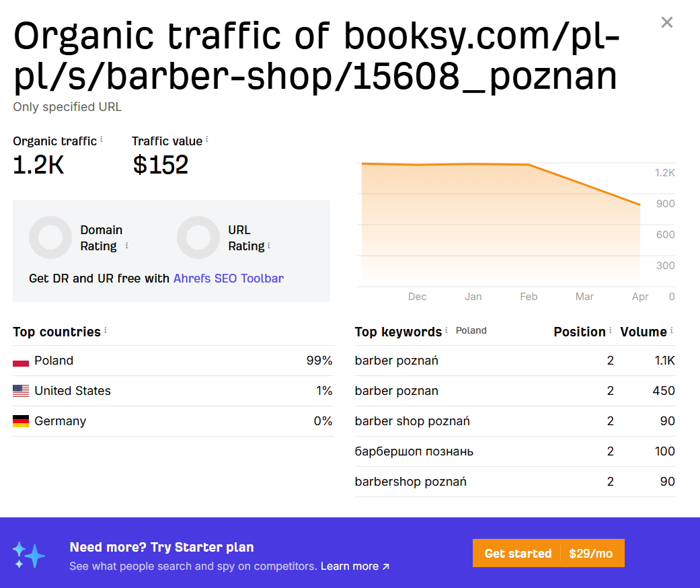Click info icon next to Position header
The image size is (700, 588).
pos(611,330)
